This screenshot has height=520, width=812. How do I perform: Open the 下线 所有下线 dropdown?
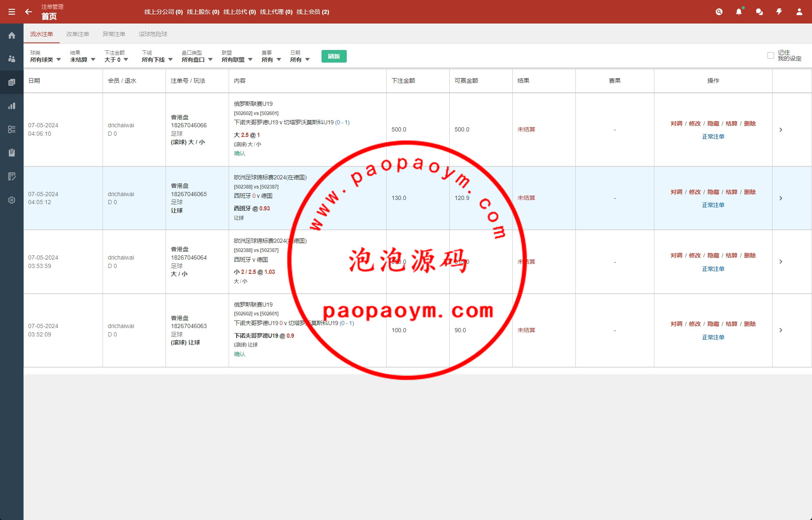pyautogui.click(x=157, y=56)
